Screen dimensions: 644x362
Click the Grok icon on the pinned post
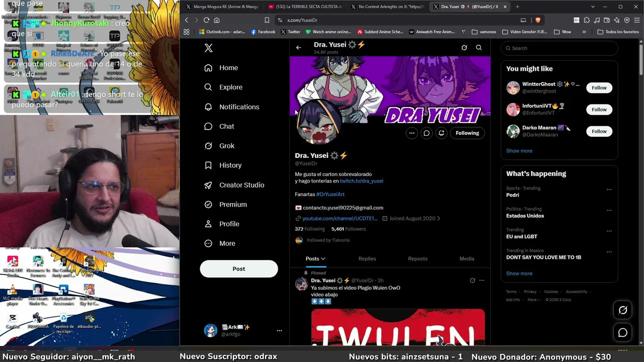coord(472,281)
